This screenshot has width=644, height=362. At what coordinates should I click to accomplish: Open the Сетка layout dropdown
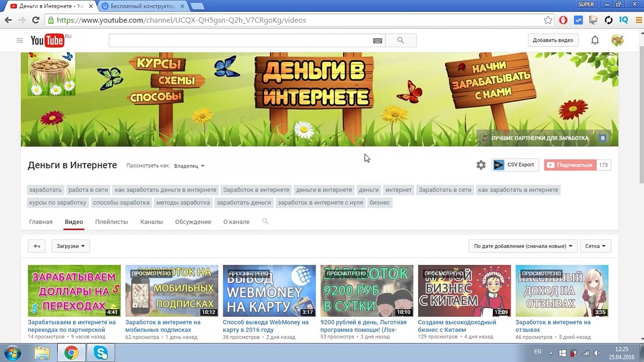tap(595, 246)
